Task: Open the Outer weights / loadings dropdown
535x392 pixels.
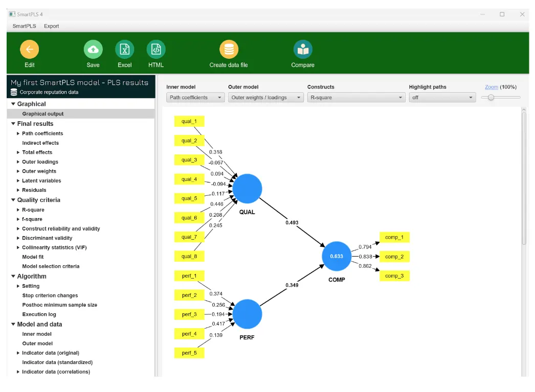Action: tap(265, 98)
